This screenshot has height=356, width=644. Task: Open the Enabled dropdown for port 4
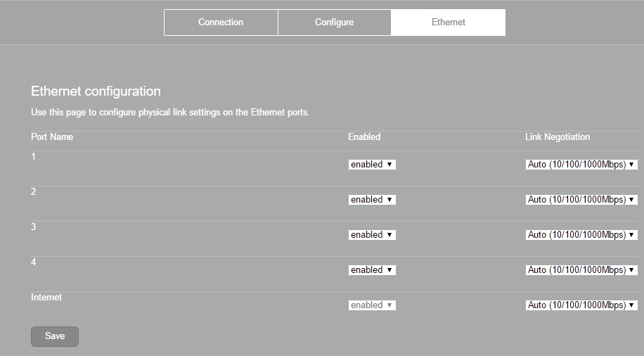pyautogui.click(x=372, y=270)
